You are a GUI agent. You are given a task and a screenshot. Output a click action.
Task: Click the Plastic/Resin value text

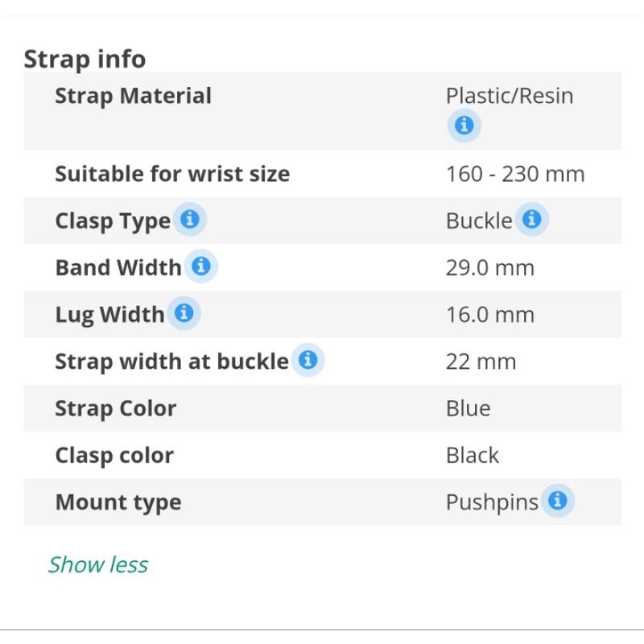(x=510, y=96)
